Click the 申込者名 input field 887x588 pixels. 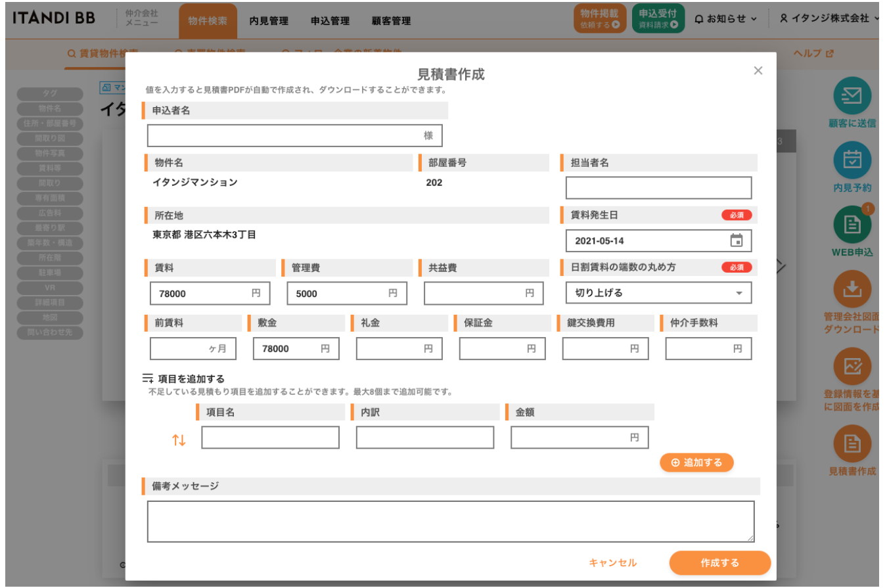coord(294,135)
